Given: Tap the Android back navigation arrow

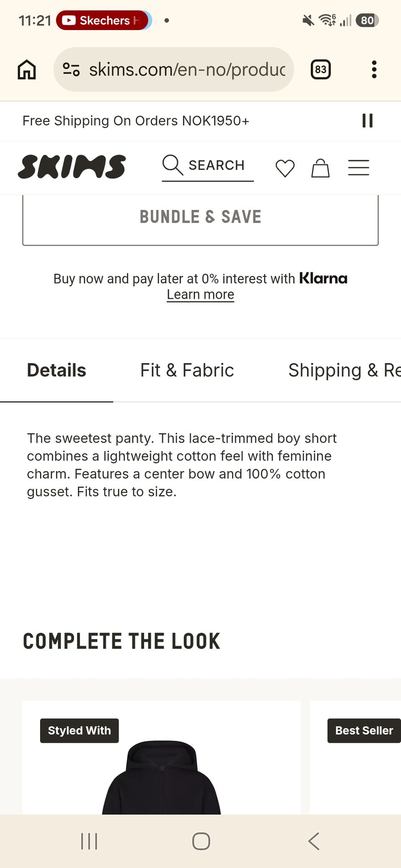Looking at the screenshot, I should coord(314,841).
